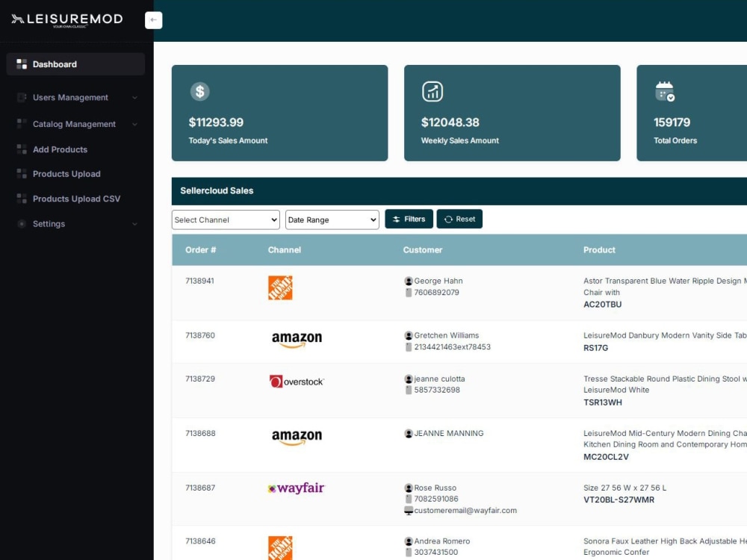Click the phone icon beside 5857332698
The height and width of the screenshot is (560, 747).
(x=409, y=390)
